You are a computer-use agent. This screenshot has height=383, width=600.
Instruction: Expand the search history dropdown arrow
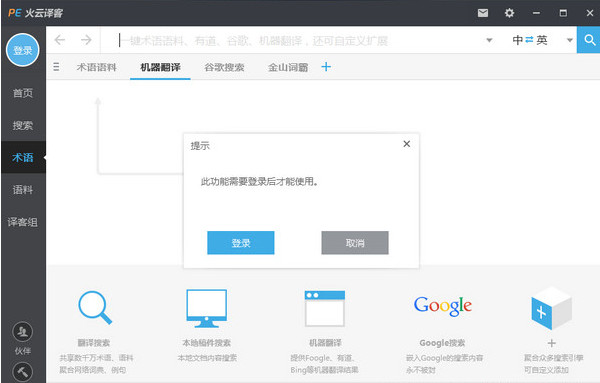pyautogui.click(x=489, y=40)
